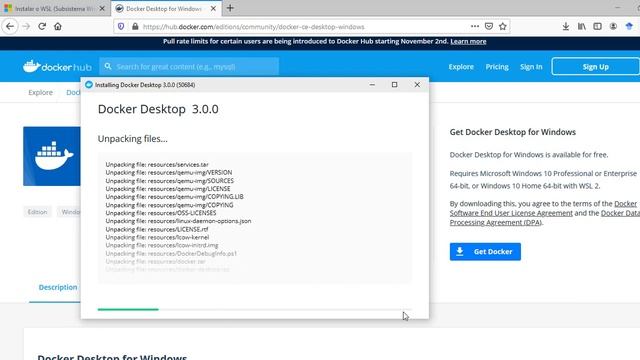Click the search magnifier icon in Docker Hub
This screenshot has width=640, height=360.
pos(108,66)
